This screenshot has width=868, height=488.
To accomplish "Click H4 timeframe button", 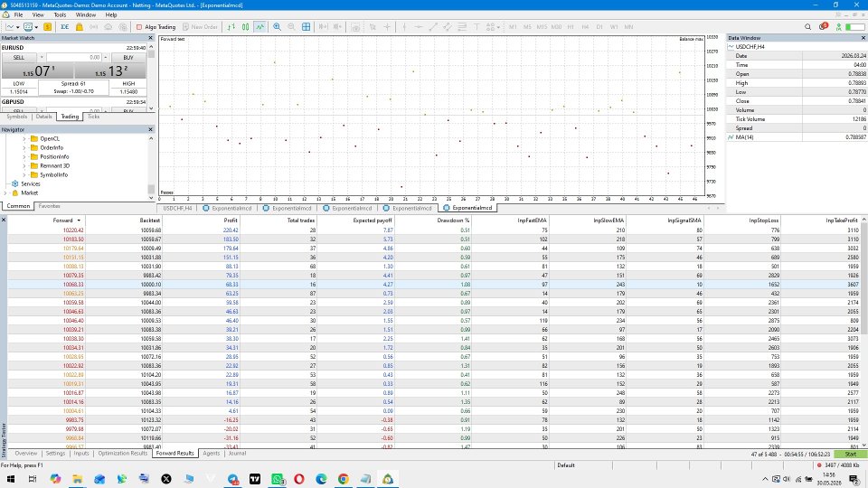I will 585,26.
